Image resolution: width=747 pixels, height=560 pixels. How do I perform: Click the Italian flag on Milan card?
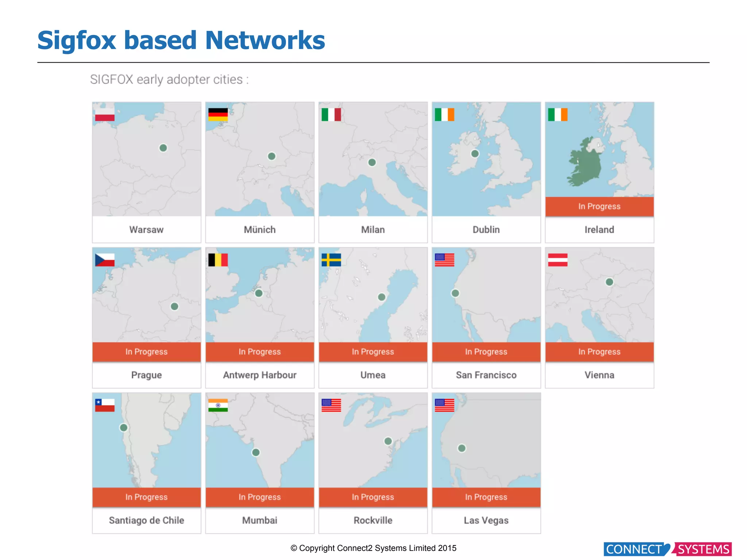[x=331, y=114]
